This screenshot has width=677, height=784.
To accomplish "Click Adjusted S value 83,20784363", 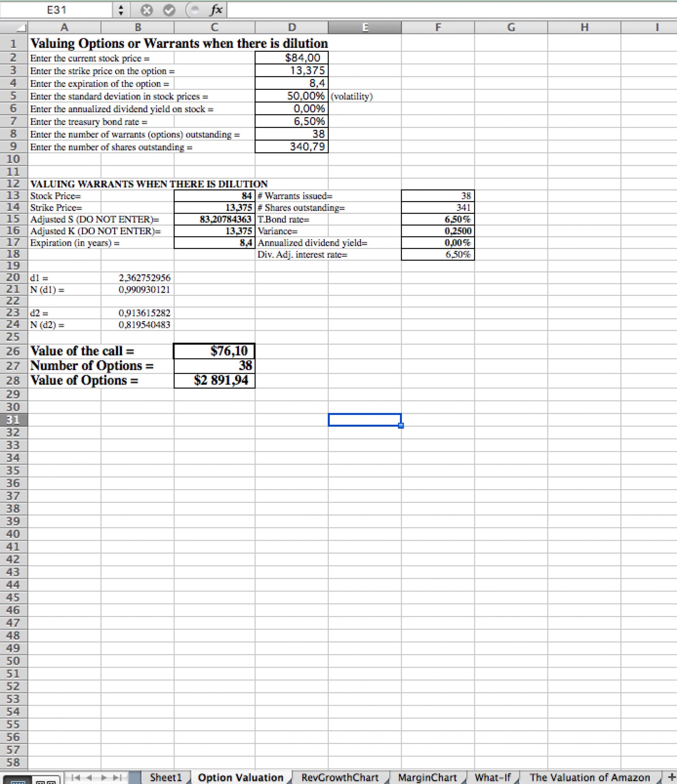I will 215,219.
